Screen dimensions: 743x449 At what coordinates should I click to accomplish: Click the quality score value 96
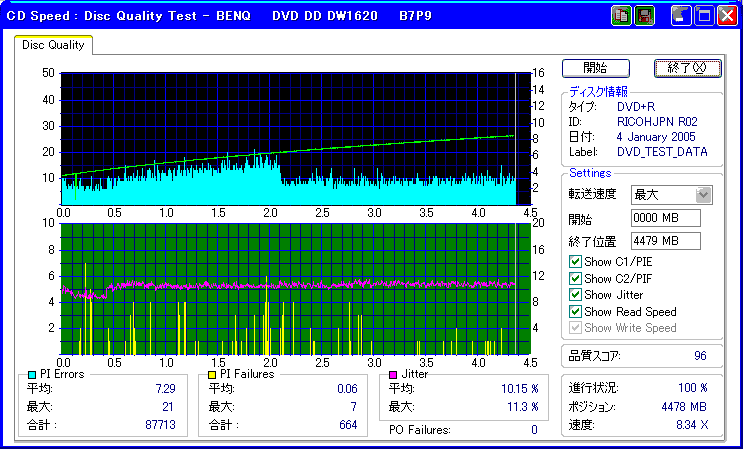tap(700, 356)
